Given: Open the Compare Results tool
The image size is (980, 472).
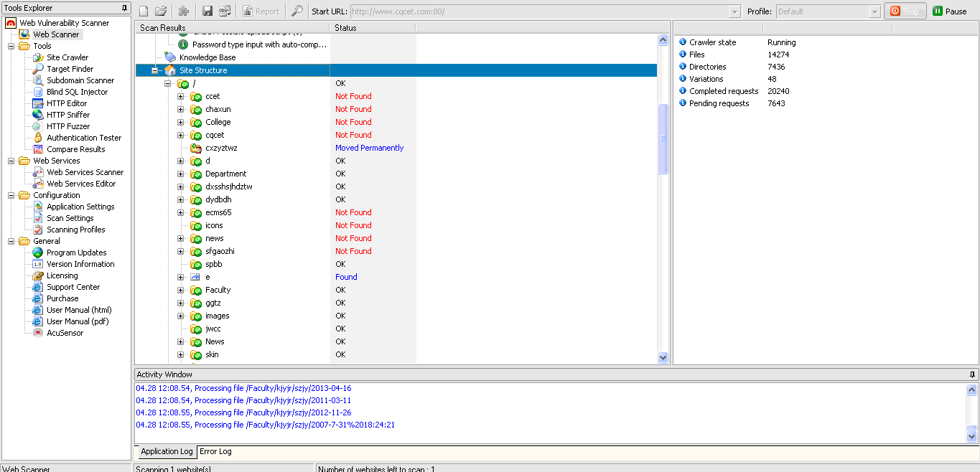Looking at the screenshot, I should (x=75, y=149).
